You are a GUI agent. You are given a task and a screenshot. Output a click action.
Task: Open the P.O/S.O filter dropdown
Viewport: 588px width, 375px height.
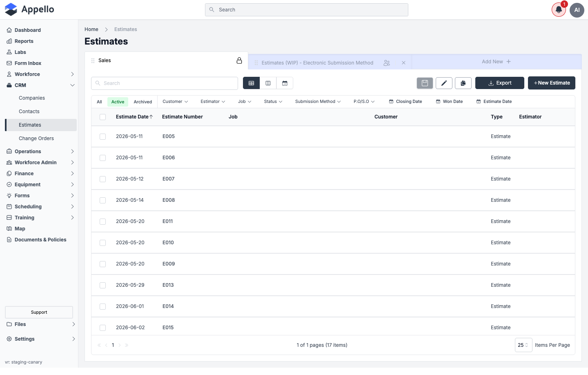tap(364, 102)
